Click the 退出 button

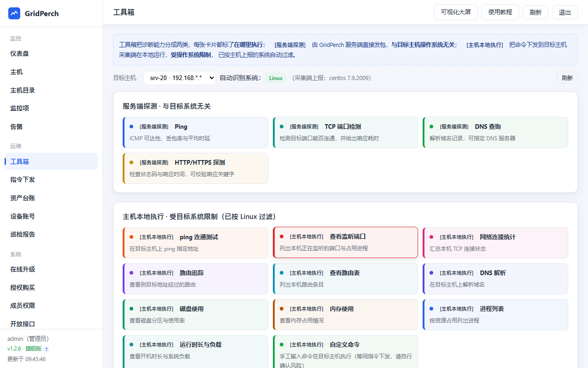(x=565, y=12)
